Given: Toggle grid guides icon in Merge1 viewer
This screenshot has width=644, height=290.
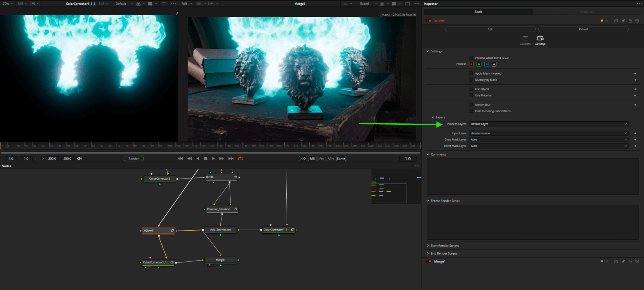Looking at the screenshot, I should 394,4.
